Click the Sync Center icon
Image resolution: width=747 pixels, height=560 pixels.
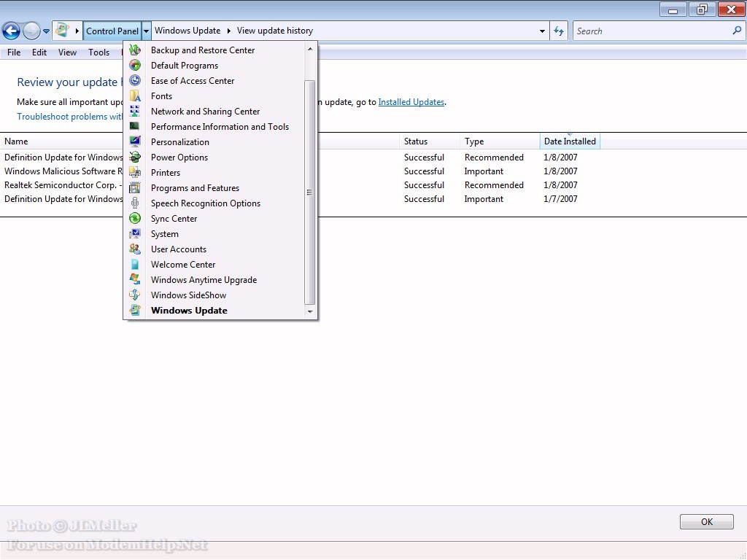click(135, 219)
